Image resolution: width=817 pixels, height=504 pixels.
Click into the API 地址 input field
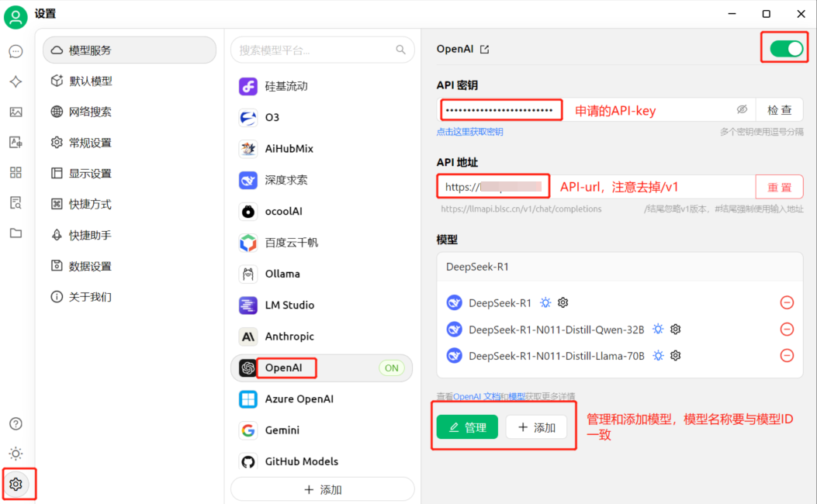[596, 187]
